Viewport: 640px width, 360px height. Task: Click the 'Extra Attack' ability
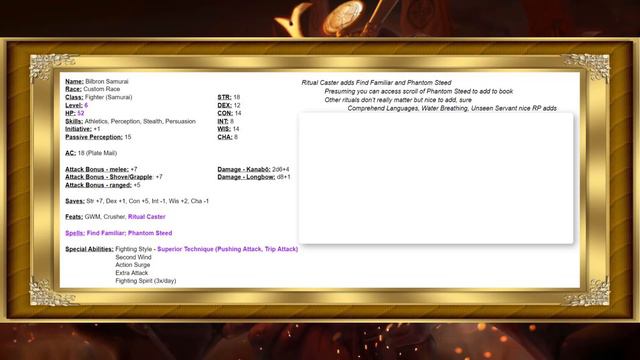point(131,273)
